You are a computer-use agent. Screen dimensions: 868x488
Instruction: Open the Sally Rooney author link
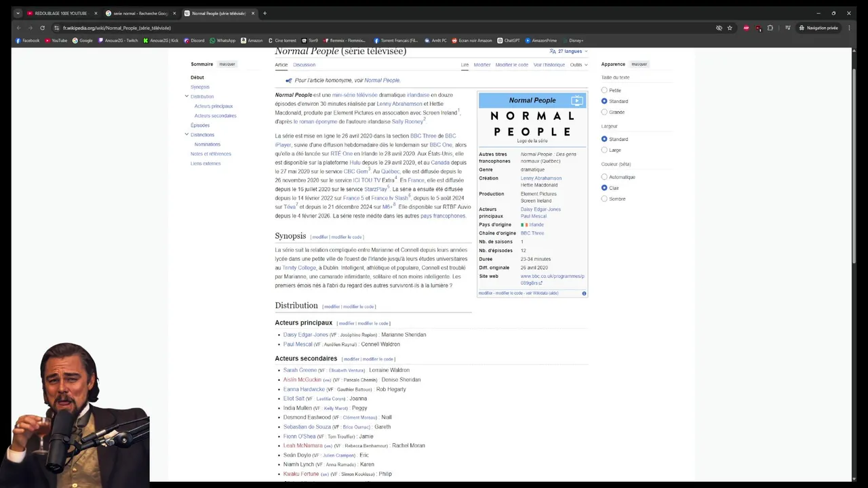click(x=408, y=121)
